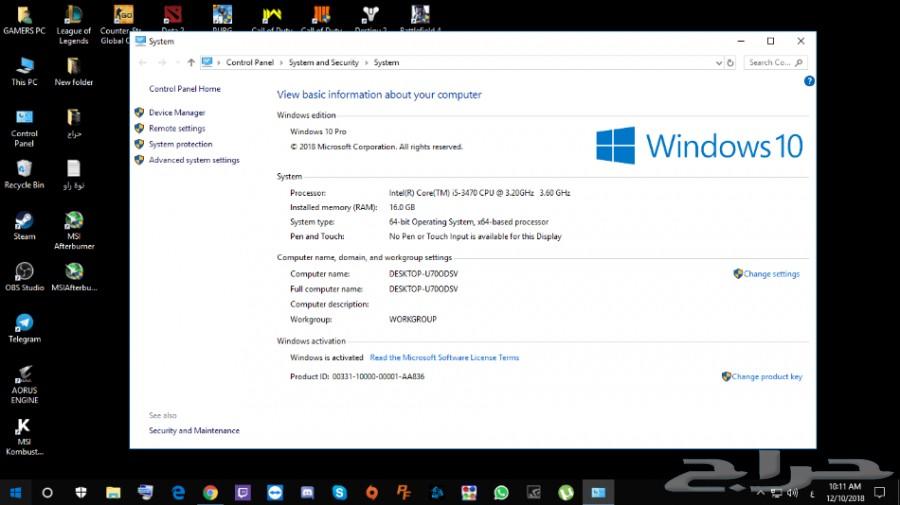The height and width of the screenshot is (505, 900).
Task: Open MSI Afterburner desktop icon
Action: click(74, 230)
